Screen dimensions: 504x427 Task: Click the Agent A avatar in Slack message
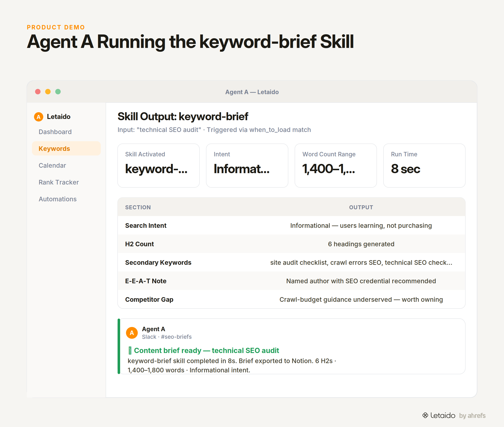pyautogui.click(x=132, y=333)
